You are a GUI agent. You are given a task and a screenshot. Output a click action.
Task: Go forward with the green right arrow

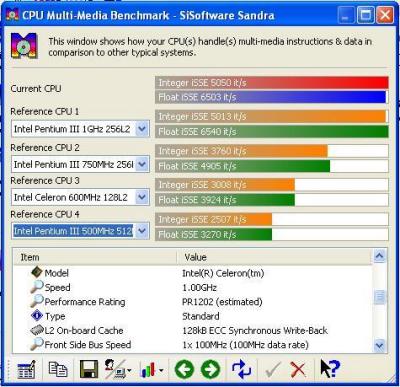pyautogui.click(x=210, y=369)
